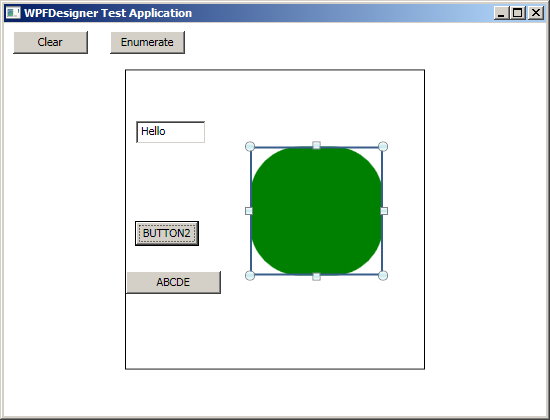Grab the bottom-left circular corner handle

pos(250,275)
